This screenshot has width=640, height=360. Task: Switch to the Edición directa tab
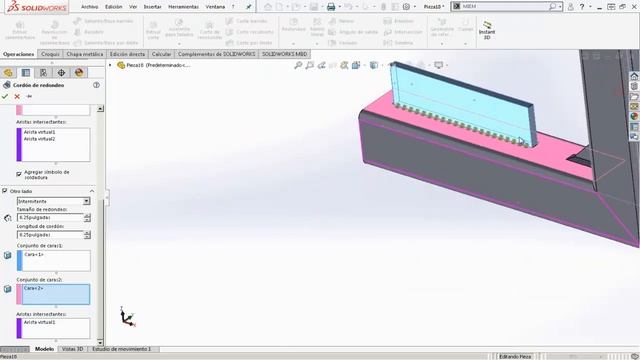127,54
